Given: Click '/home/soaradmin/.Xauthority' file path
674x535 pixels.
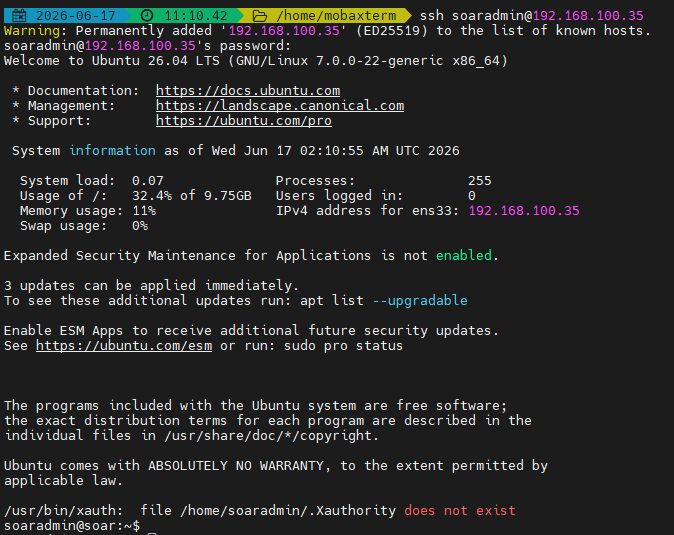Looking at the screenshot, I should [288, 511].
